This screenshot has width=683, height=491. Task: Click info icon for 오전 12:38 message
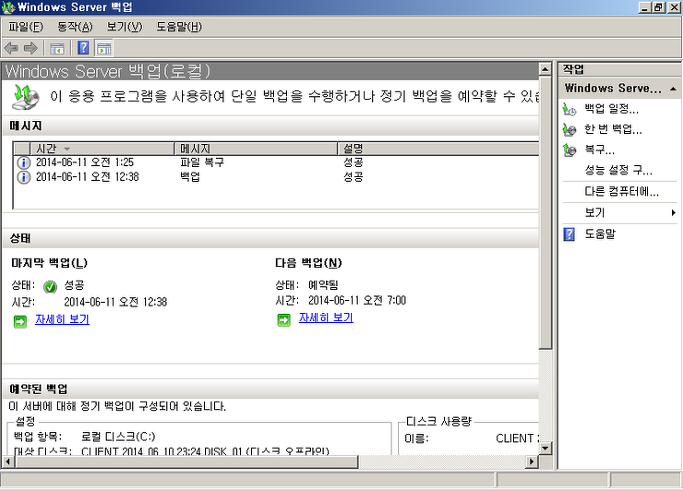click(x=24, y=177)
